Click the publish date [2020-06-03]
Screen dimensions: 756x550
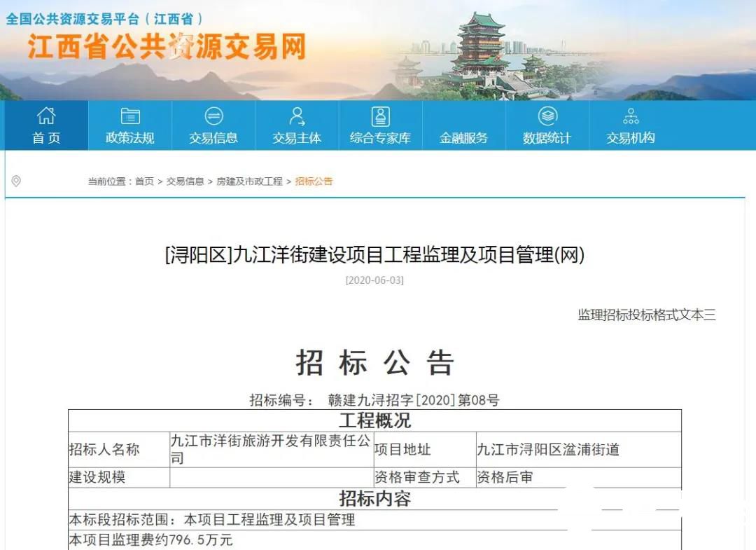point(374,280)
